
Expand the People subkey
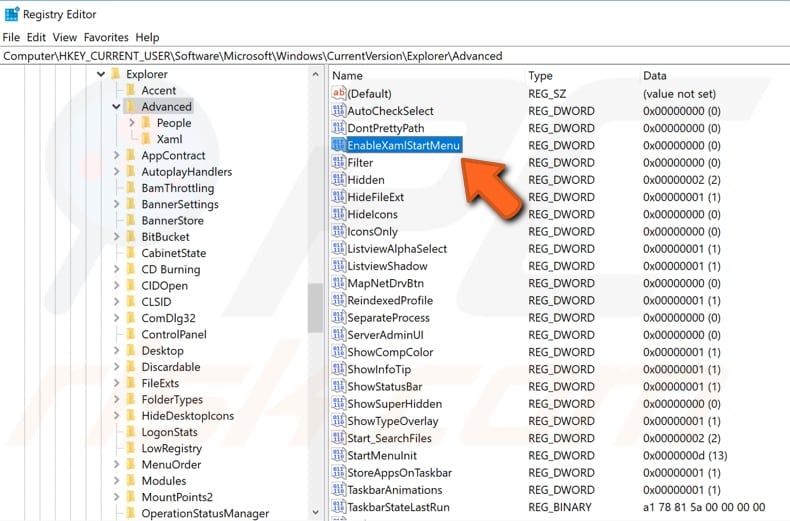[131, 122]
